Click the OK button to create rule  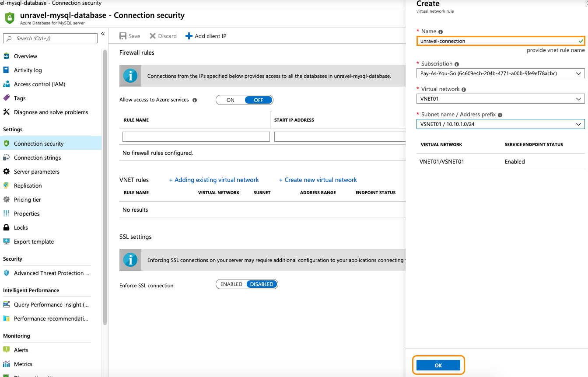438,366
